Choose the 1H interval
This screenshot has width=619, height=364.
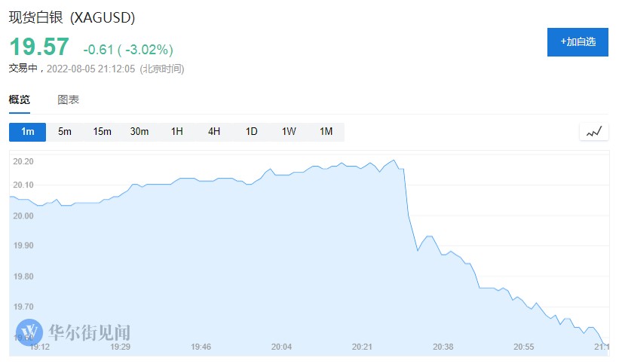176,132
